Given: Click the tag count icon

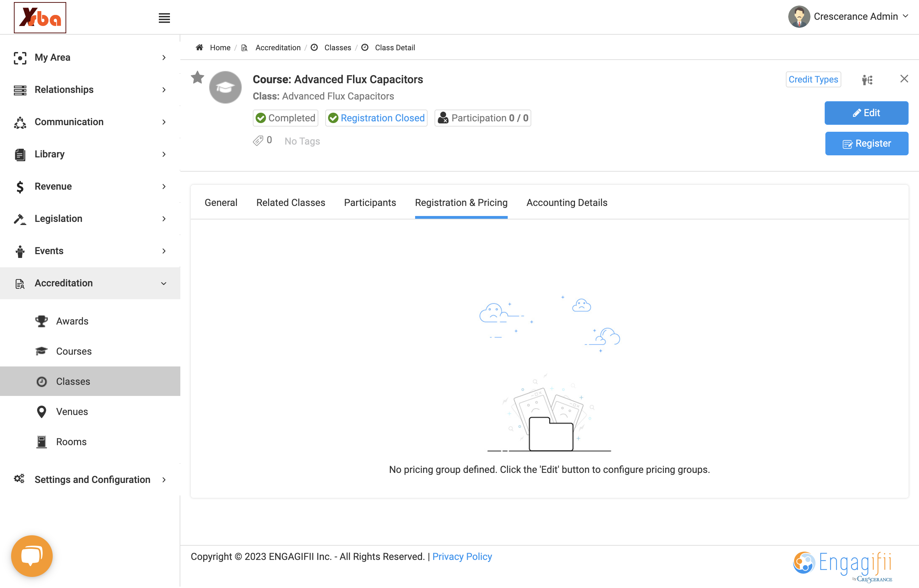Looking at the screenshot, I should (x=258, y=140).
